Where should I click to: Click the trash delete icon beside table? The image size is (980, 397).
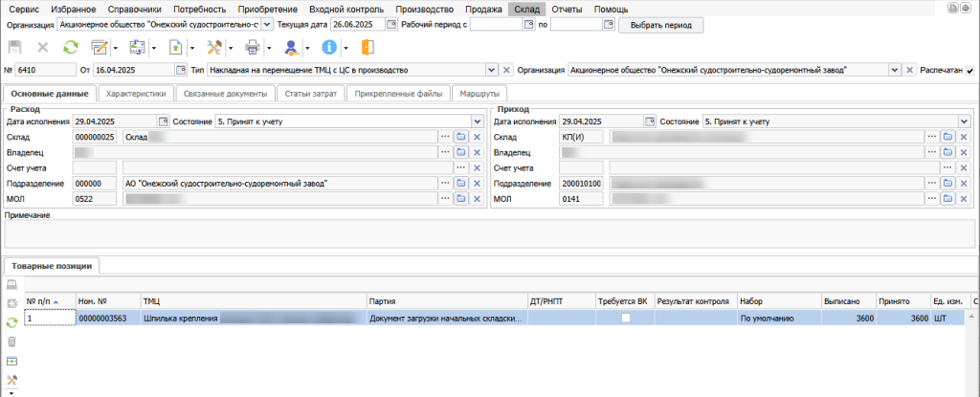coord(11,342)
